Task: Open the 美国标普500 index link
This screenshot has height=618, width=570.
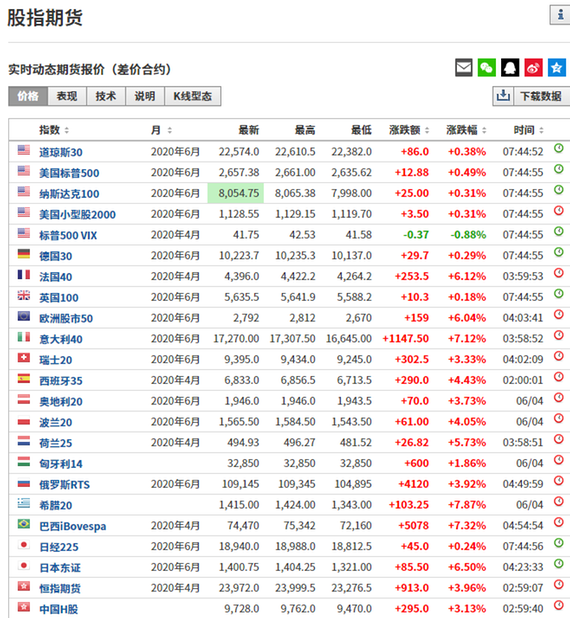Action: click(69, 173)
